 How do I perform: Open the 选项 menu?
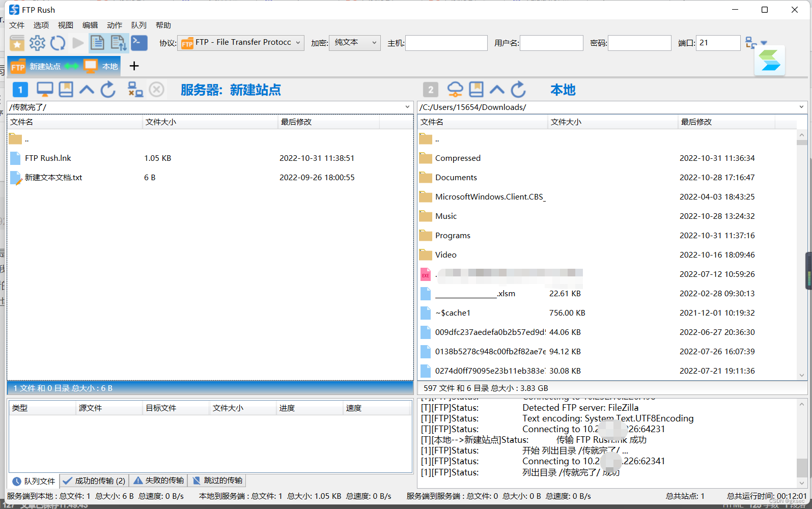click(x=41, y=25)
